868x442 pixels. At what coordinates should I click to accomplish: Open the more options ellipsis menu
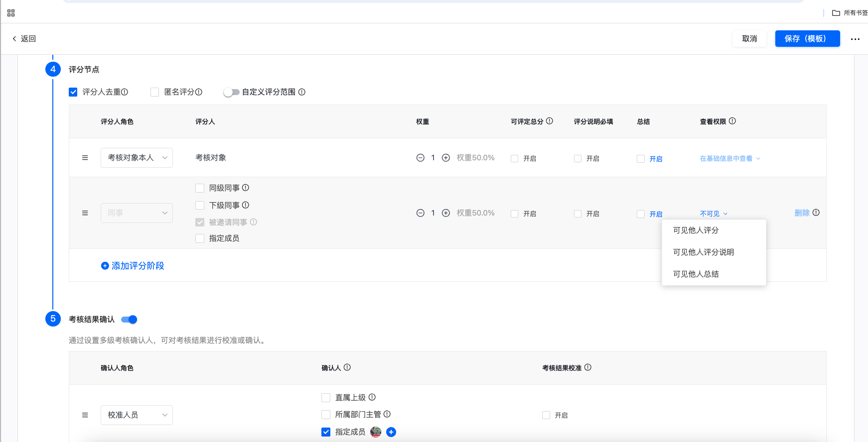coord(855,39)
